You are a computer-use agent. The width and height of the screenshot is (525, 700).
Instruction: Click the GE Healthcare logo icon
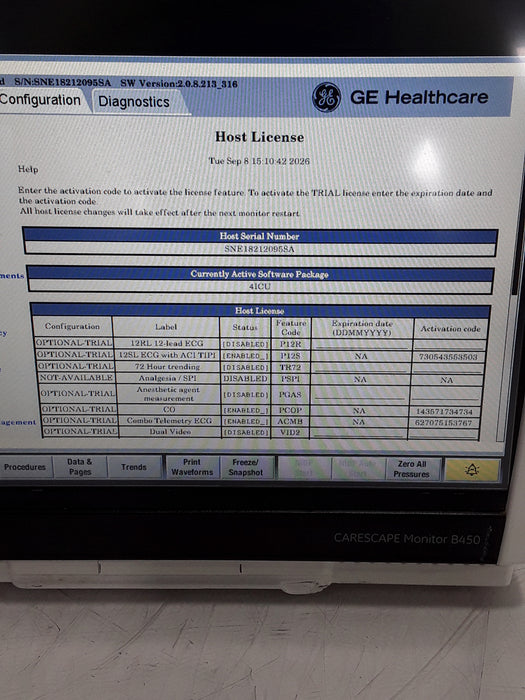326,97
